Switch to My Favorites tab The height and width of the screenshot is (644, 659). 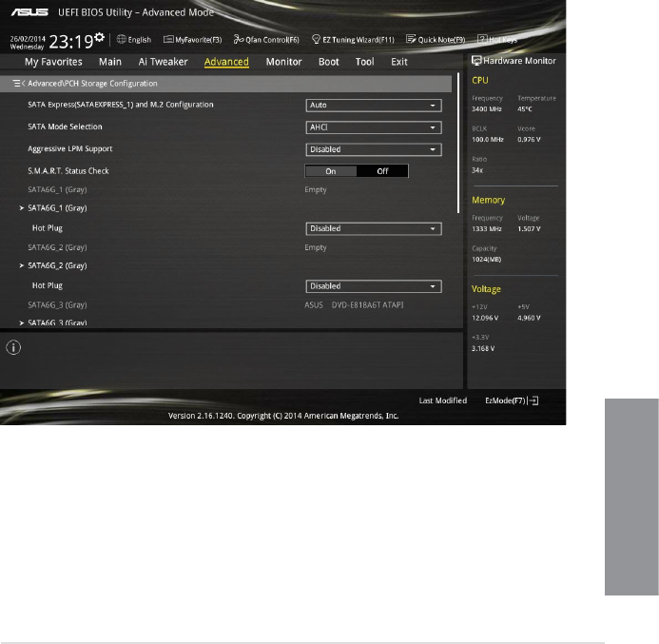[x=53, y=62]
